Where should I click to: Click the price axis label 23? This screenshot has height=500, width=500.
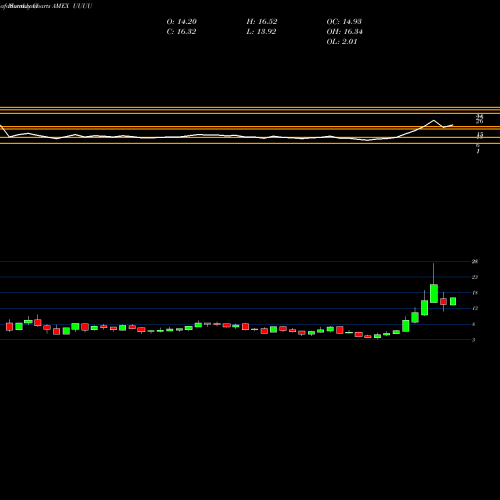pos(475,277)
